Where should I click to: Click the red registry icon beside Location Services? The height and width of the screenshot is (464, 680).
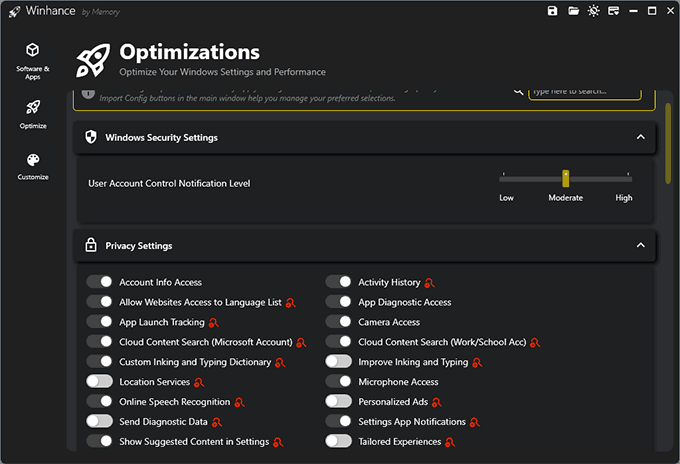[199, 382]
